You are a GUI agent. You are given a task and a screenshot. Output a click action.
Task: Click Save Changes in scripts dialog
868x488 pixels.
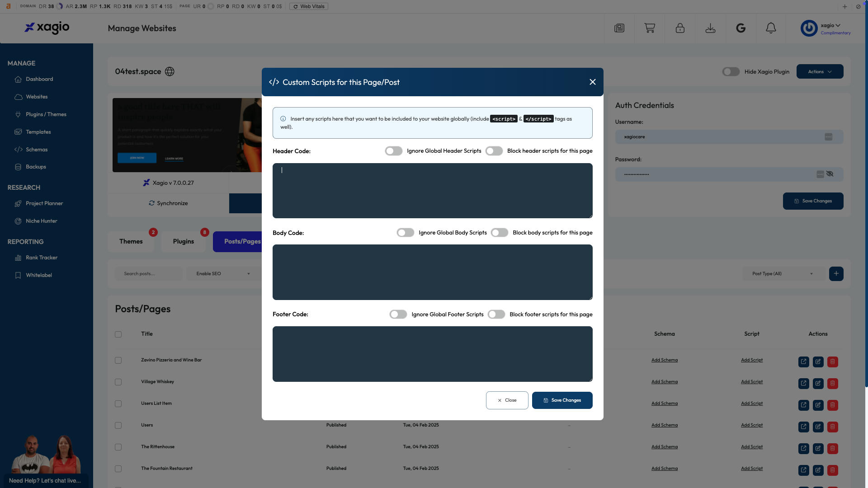coord(562,400)
